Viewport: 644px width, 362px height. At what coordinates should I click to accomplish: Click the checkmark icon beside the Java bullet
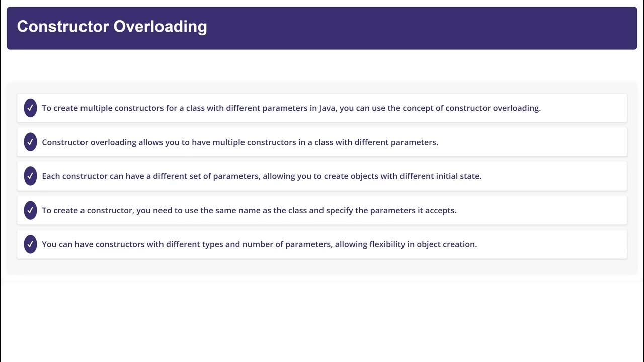point(30,108)
